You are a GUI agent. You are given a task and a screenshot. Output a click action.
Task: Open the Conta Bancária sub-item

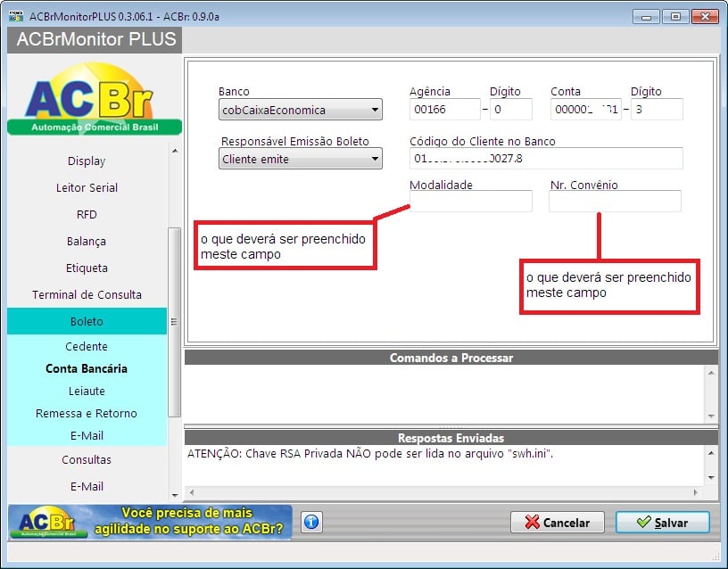point(87,368)
